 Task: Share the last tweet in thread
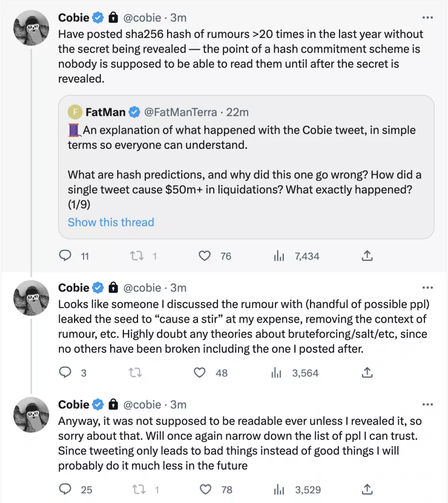tap(367, 489)
